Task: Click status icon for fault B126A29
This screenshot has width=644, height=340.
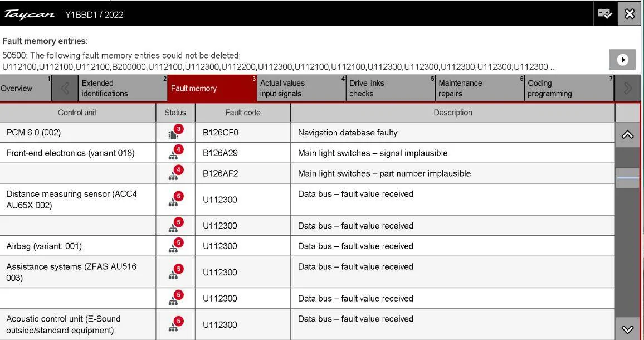Action: click(175, 153)
